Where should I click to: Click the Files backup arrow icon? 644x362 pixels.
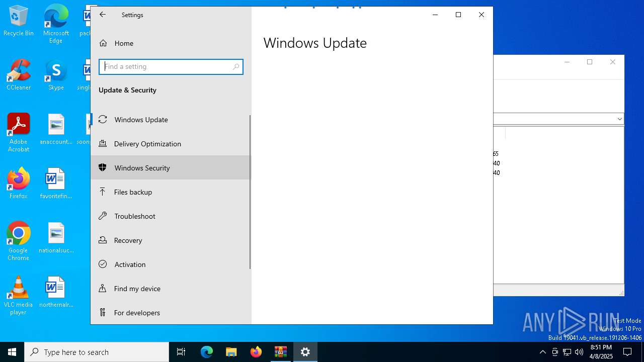[x=103, y=192]
